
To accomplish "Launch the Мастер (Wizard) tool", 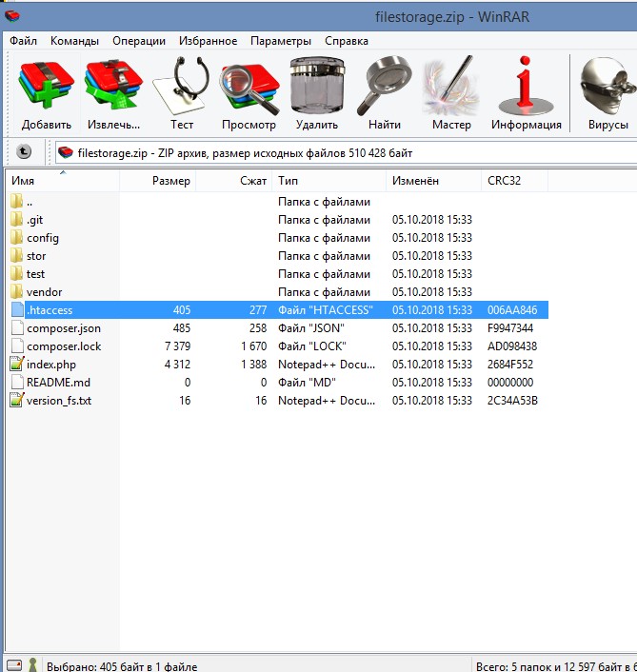I will point(451,85).
